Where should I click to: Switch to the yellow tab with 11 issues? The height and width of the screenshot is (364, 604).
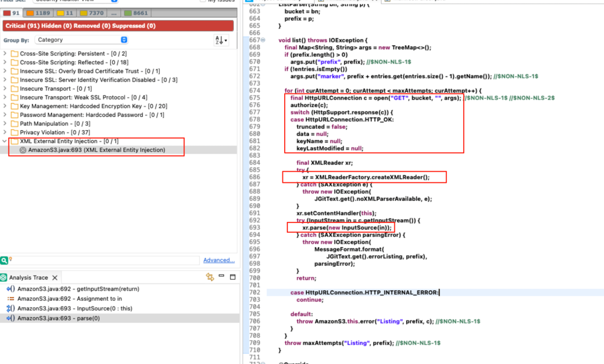[65, 13]
